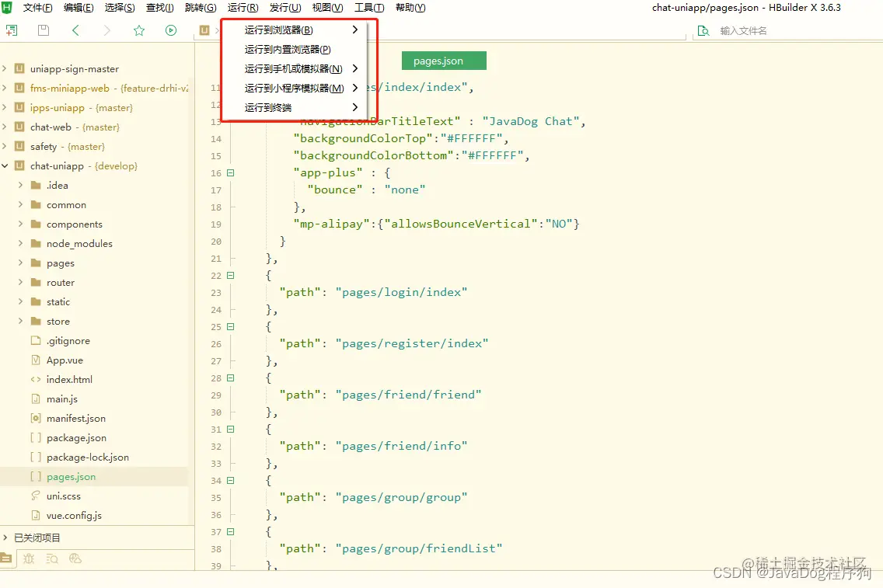This screenshot has height=588, width=883.
Task: Click the project manager icon at bottom left
Action: pyautogui.click(x=6, y=558)
